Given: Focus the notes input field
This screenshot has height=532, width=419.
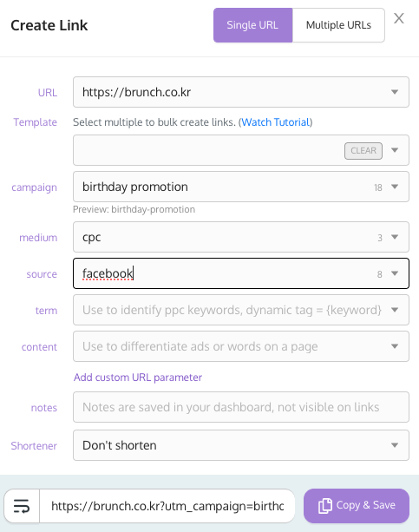Looking at the screenshot, I should pos(241,407).
